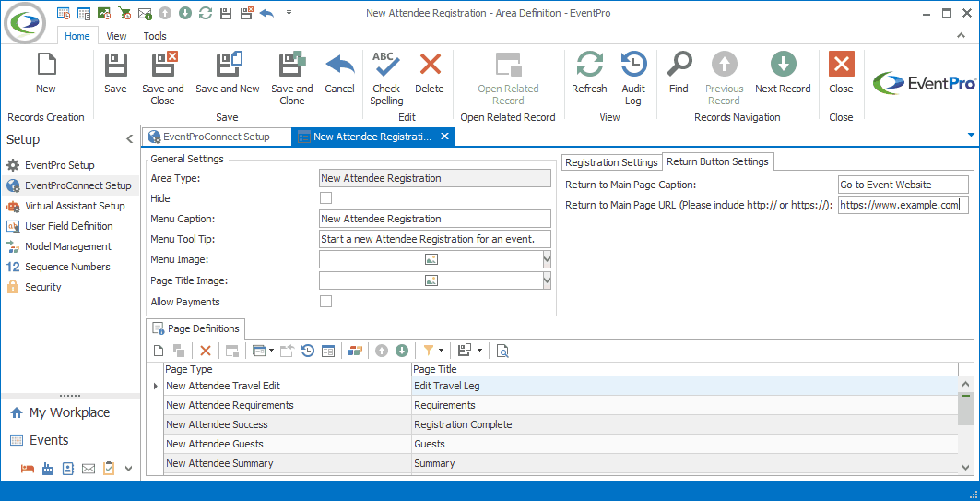This screenshot has height=501, width=980.
Task: Expand more navigation modules chevron
Action: click(x=129, y=469)
